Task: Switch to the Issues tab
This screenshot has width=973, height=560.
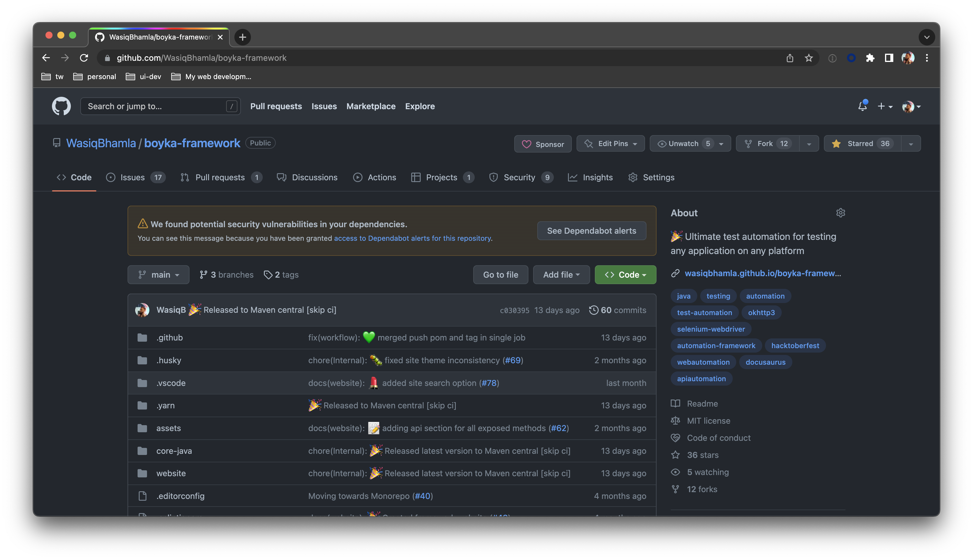Action: (132, 177)
